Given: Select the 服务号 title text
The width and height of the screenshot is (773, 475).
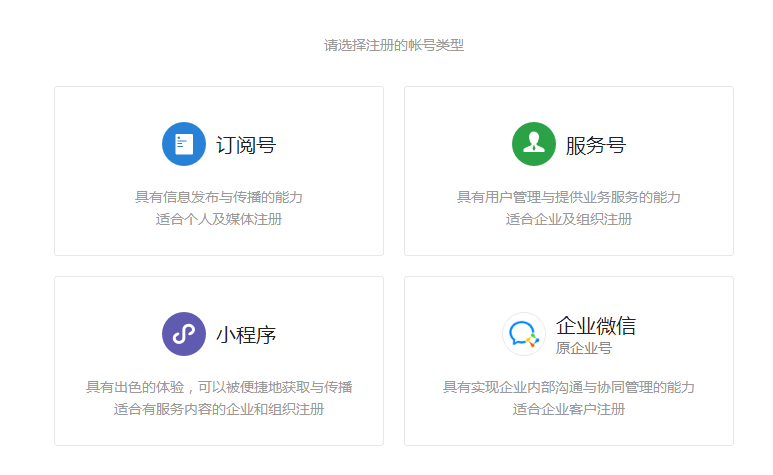Looking at the screenshot, I should tap(596, 145).
